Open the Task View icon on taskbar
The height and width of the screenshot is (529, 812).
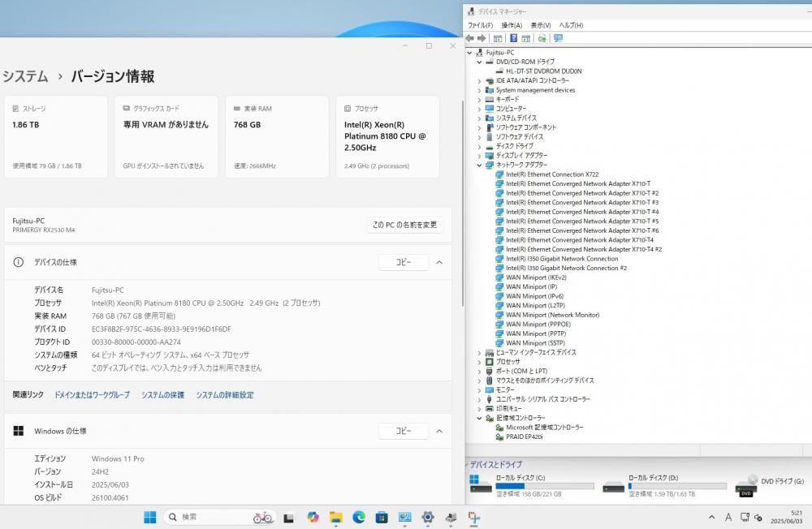tap(288, 517)
